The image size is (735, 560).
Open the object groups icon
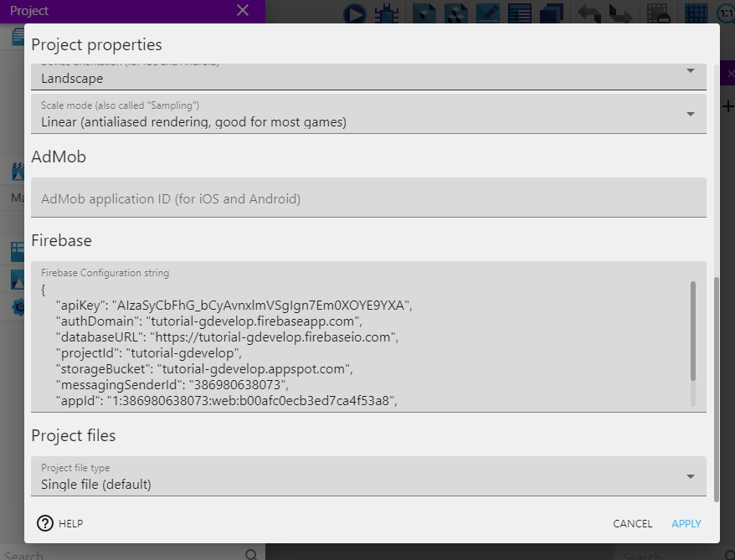(x=456, y=13)
